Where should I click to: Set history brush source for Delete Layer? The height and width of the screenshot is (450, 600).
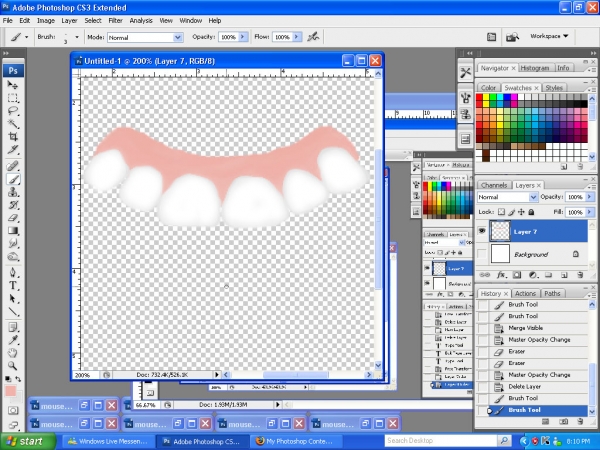point(483,387)
